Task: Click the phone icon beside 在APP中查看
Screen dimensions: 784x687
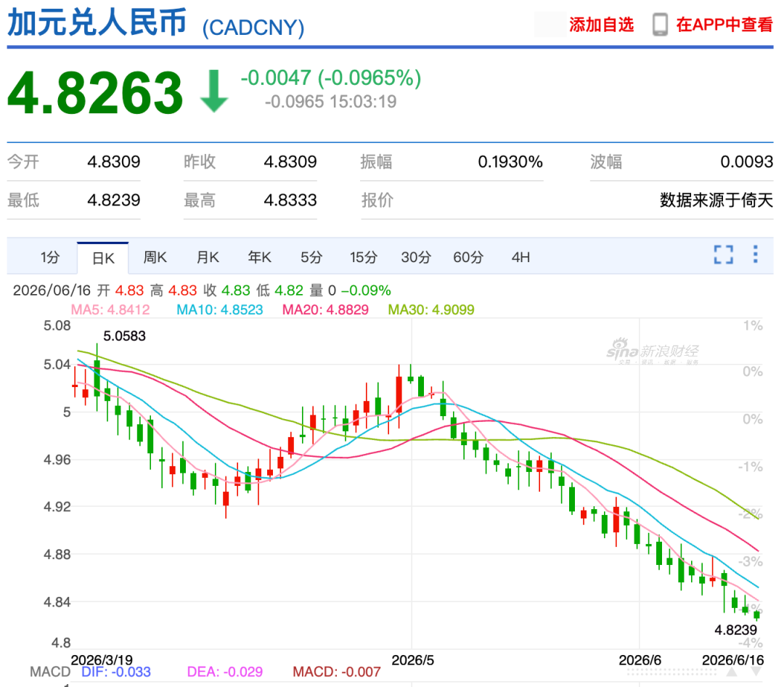Action: click(660, 25)
